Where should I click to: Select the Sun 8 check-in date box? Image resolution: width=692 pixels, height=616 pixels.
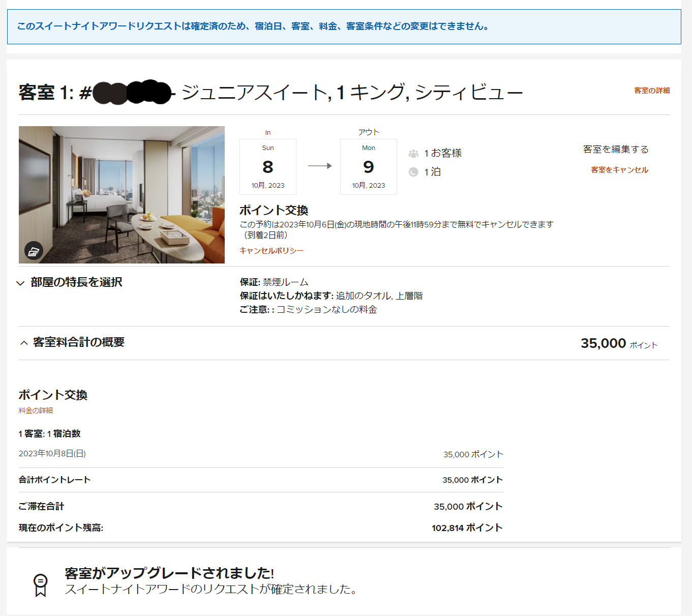point(268,167)
